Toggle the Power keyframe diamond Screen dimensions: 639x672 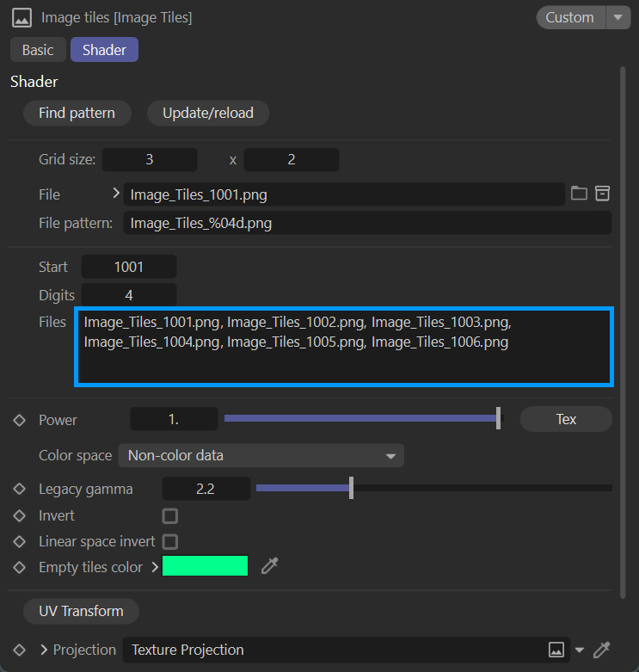pyautogui.click(x=20, y=420)
